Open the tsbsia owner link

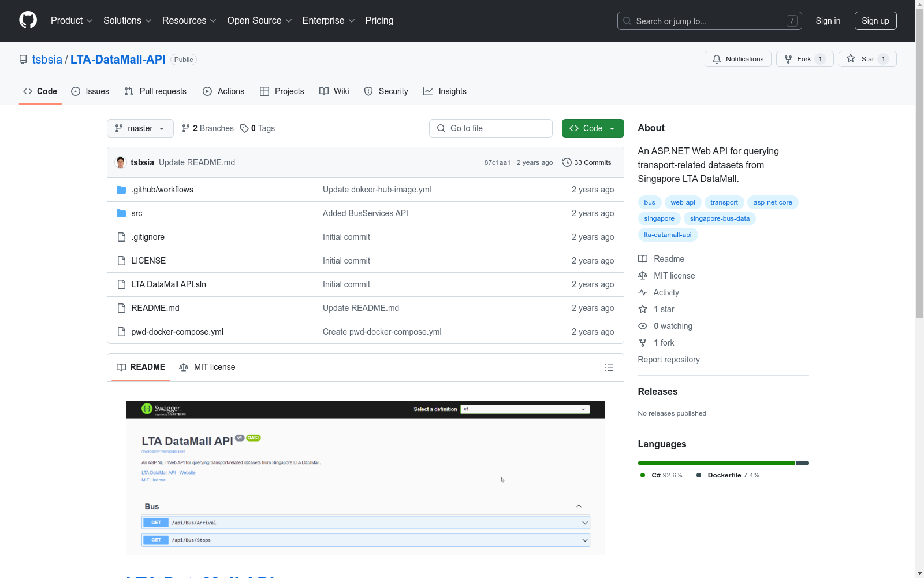pyautogui.click(x=47, y=60)
